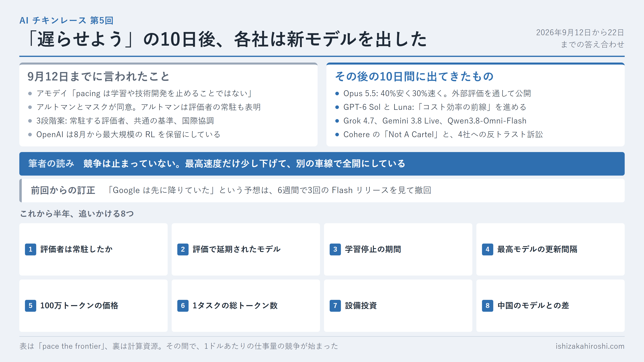Click the section heading 'これから半年、追いかける8つ'
This screenshot has height=362, width=644.
click(x=77, y=214)
